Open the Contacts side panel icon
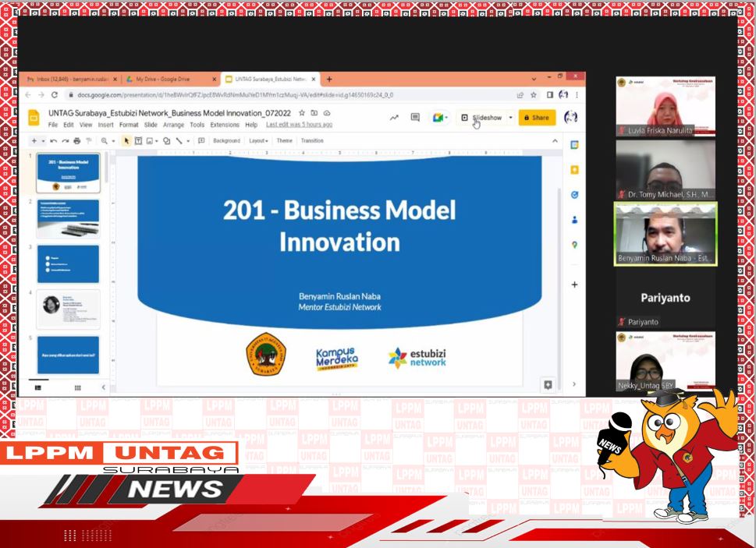Image resolution: width=756 pixels, height=548 pixels. [x=574, y=220]
